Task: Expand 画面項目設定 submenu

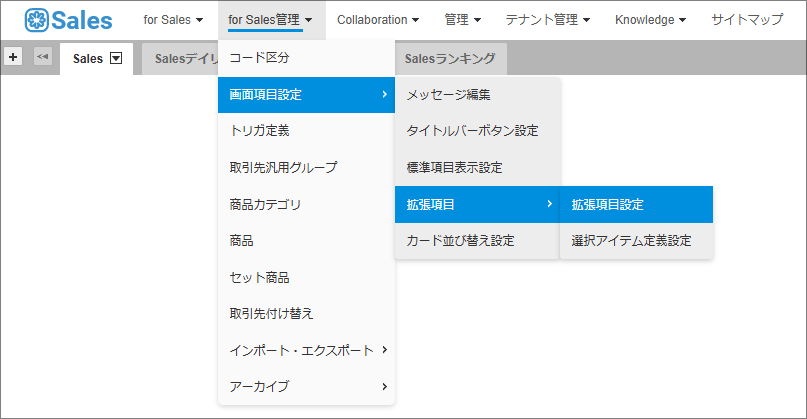Action: click(x=306, y=95)
